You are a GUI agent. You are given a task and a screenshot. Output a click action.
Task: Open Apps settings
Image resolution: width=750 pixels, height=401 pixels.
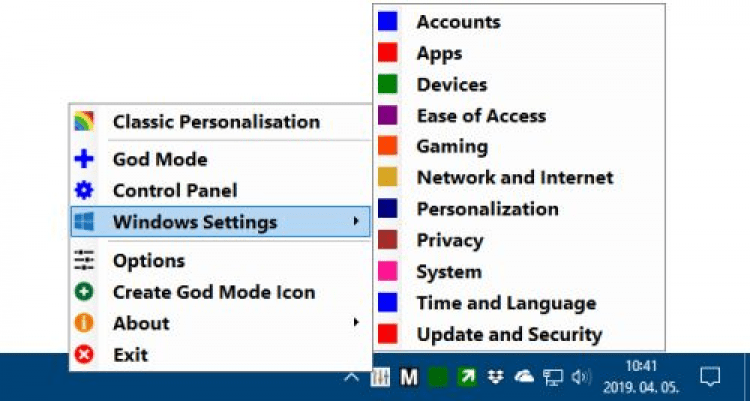[x=519, y=53]
